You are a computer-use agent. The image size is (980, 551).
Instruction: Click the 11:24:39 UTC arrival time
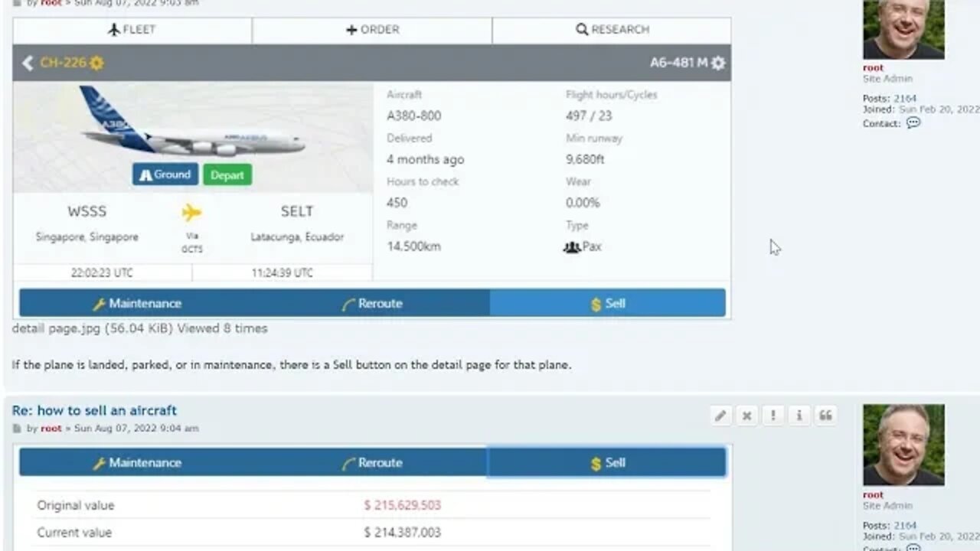tap(283, 273)
